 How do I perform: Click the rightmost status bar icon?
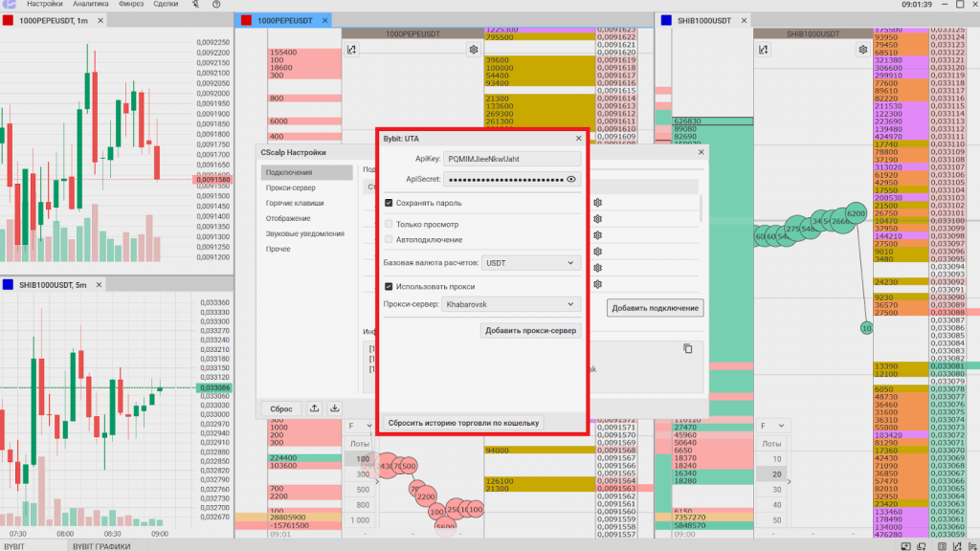pyautogui.click(x=972, y=546)
